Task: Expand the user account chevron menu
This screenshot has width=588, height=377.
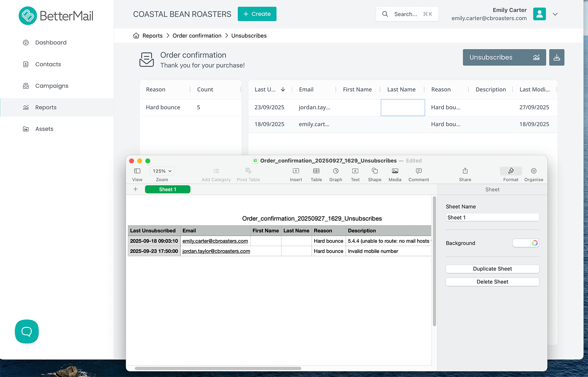Action: [x=555, y=14]
